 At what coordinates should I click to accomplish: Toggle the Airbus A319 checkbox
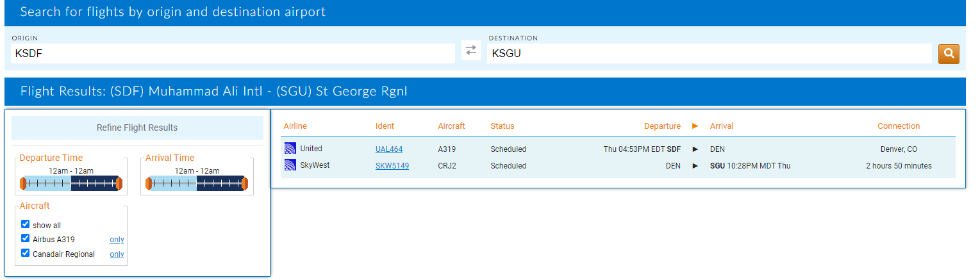pos(26,238)
